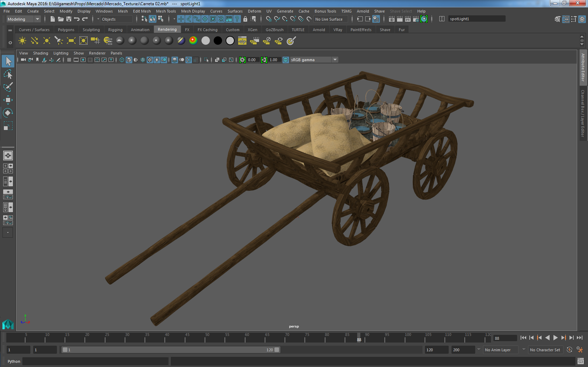Image resolution: width=588 pixels, height=367 pixels.
Task: Open the Render Settings clapperboard-gear icon
Action: click(416, 19)
